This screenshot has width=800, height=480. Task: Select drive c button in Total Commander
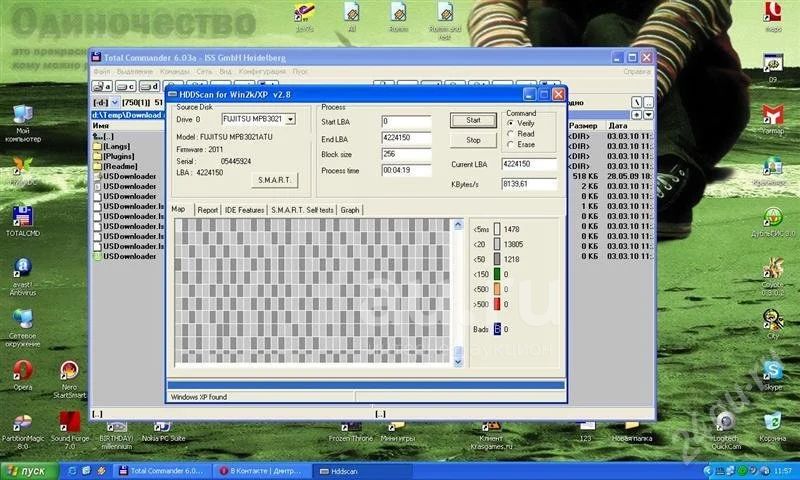pos(126,86)
